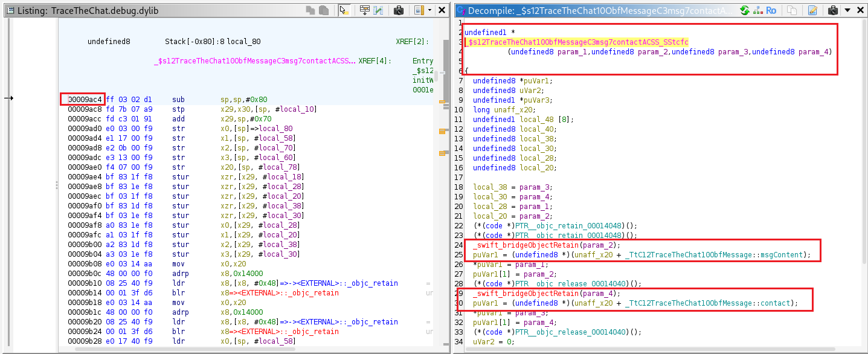The width and height of the screenshot is (868, 354).
Task: Expand the Listing margin options dropdown arrow
Action: point(429,10)
